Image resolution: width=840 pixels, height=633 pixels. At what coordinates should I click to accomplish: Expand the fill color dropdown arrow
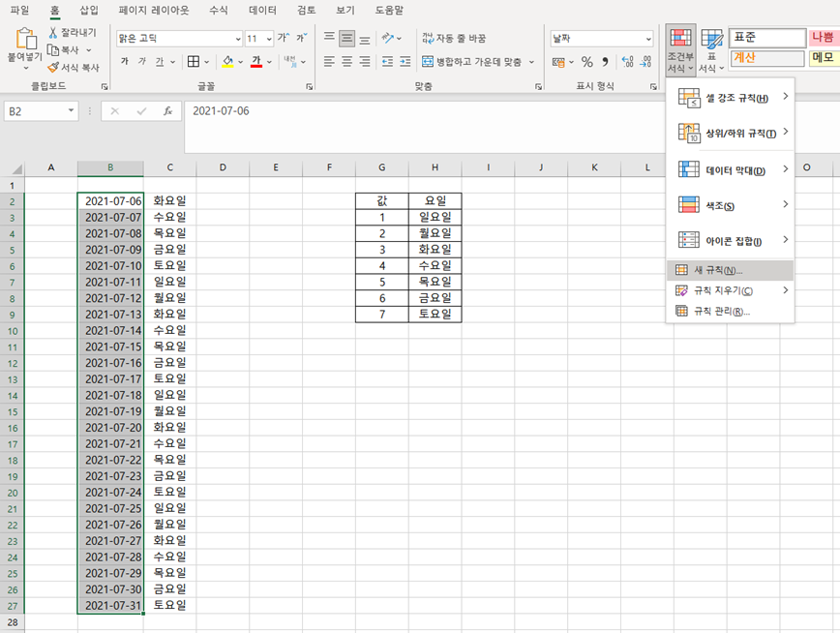coord(241,62)
